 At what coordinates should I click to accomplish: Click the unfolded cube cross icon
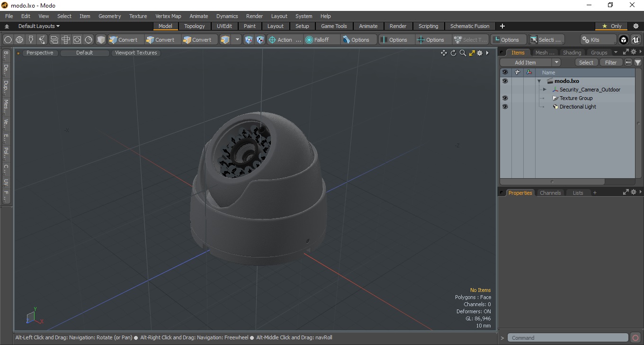click(66, 40)
